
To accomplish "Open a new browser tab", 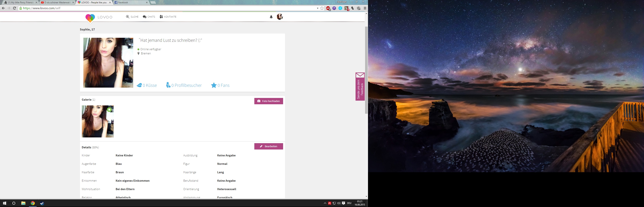I will click(153, 2).
